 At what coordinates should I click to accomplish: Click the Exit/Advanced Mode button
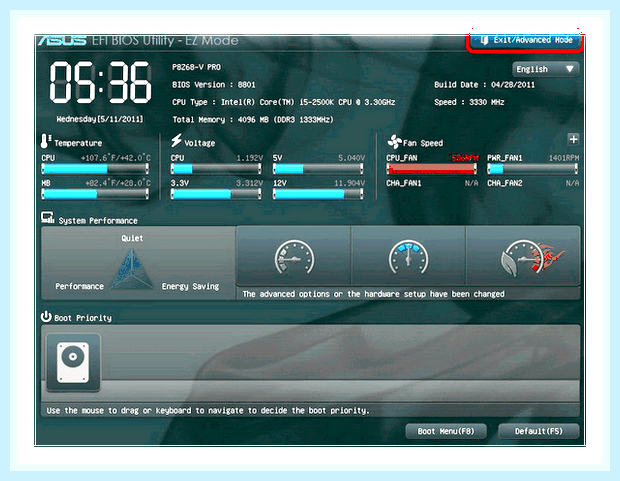pos(526,40)
